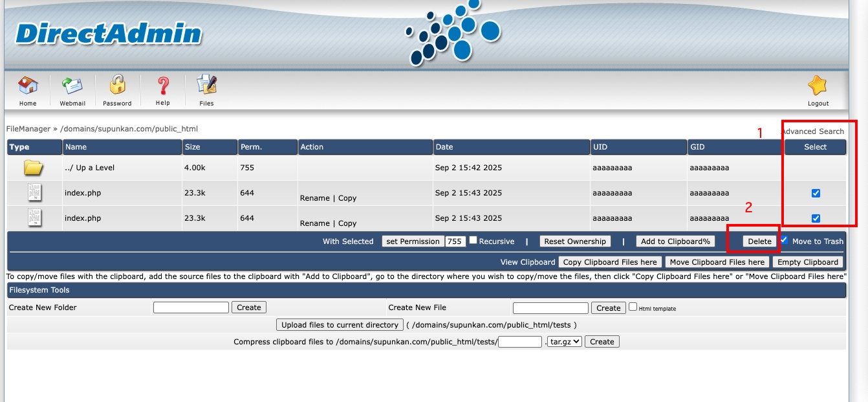Click the set Permission button

(x=413, y=241)
